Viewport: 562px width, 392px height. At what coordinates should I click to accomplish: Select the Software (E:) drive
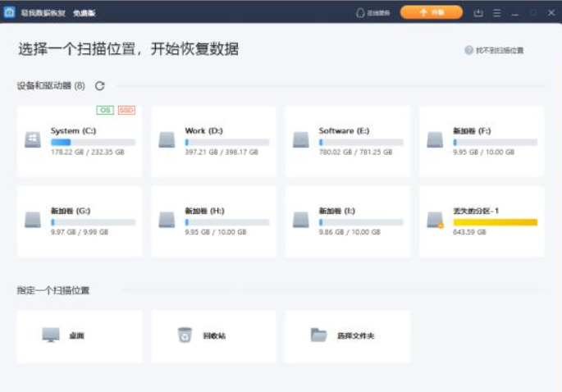(348, 141)
